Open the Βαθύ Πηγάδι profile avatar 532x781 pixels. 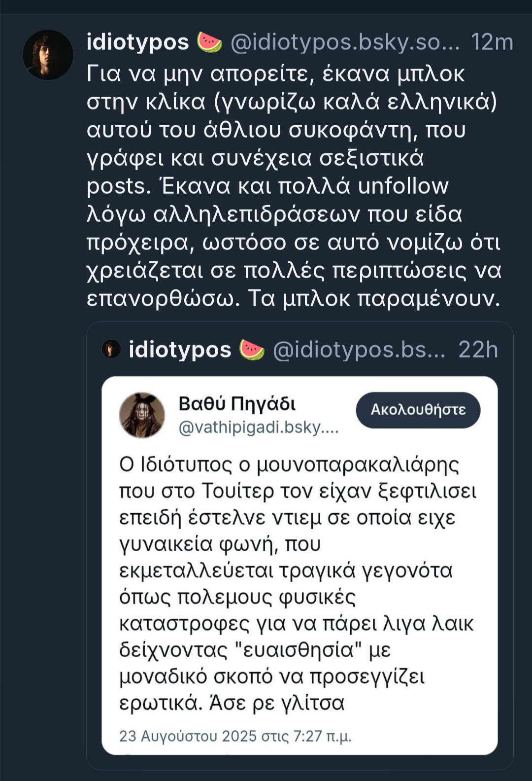coord(142,415)
